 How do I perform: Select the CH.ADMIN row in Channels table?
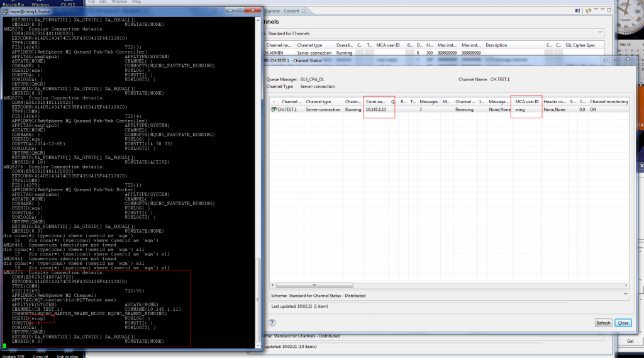click(433, 53)
